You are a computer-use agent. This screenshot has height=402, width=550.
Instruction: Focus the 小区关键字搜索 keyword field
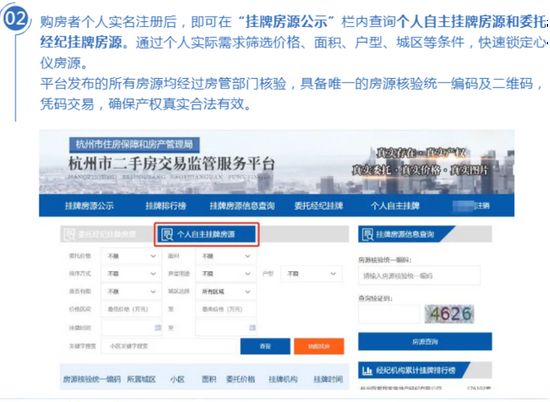click(x=169, y=346)
